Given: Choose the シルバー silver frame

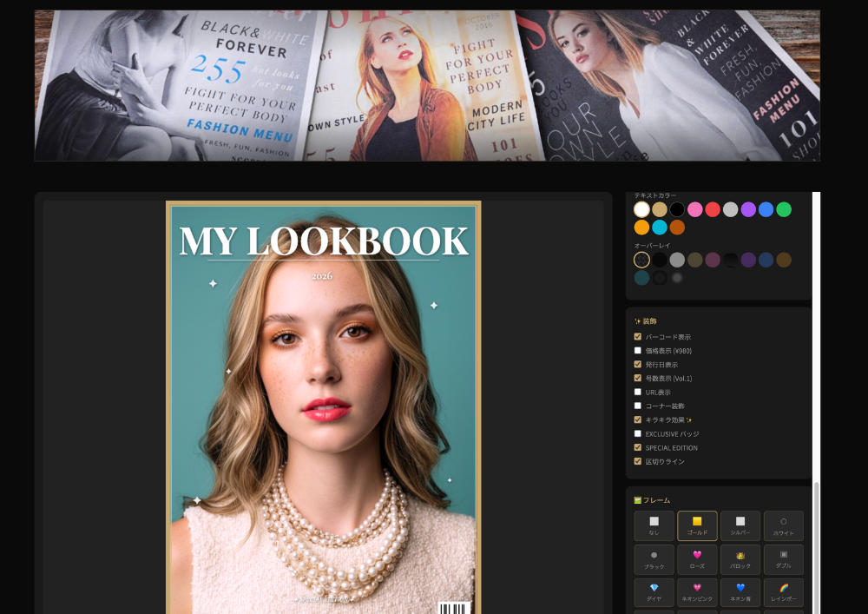Looking at the screenshot, I should [x=740, y=525].
